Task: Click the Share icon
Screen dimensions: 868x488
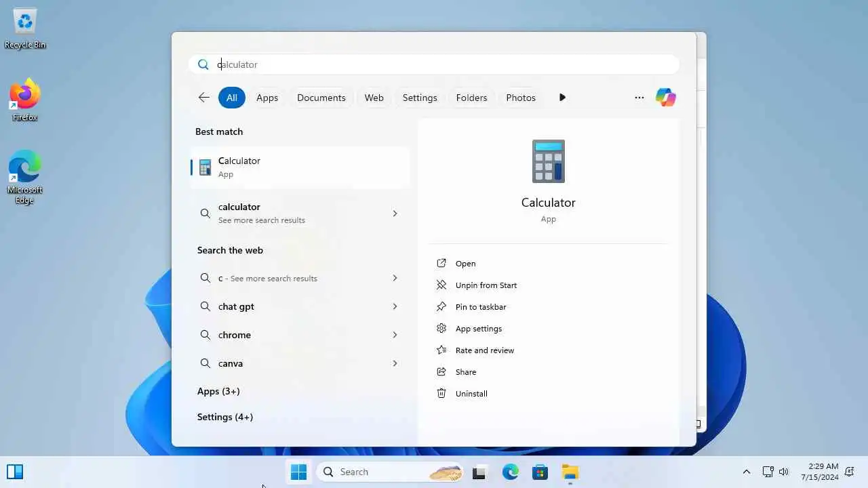Action: click(441, 371)
